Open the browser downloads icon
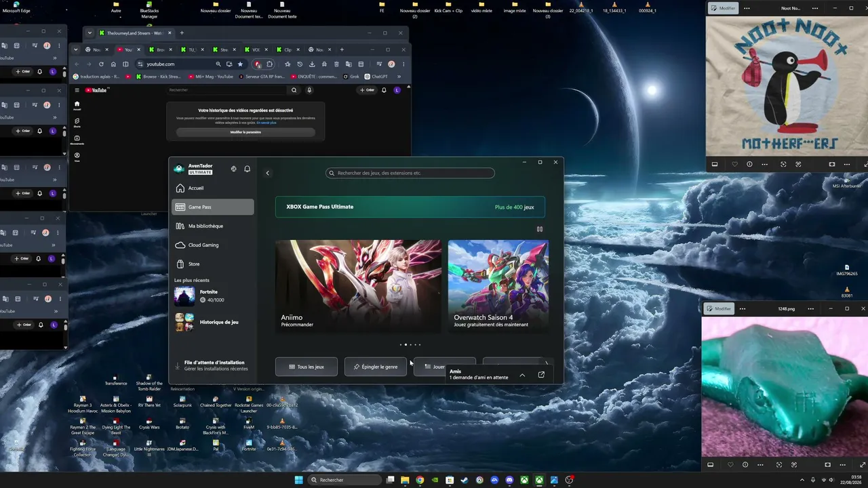The image size is (868, 488). [x=312, y=64]
